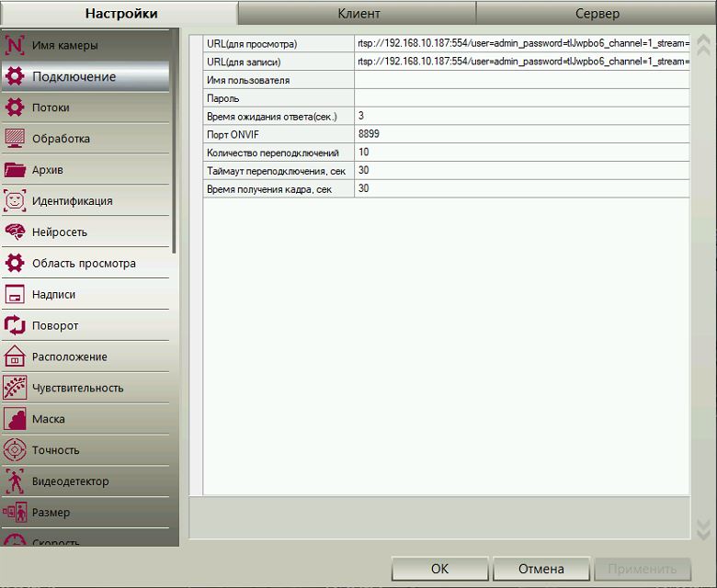Edit Таймаут переподключения value 30
717x588 pixels.
[522, 170]
